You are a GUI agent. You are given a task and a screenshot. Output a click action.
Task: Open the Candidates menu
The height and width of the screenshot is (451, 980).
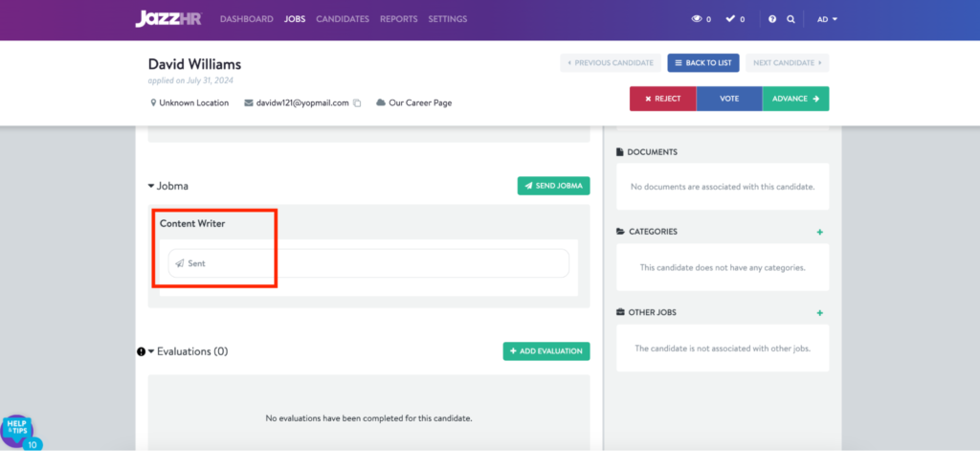(343, 19)
